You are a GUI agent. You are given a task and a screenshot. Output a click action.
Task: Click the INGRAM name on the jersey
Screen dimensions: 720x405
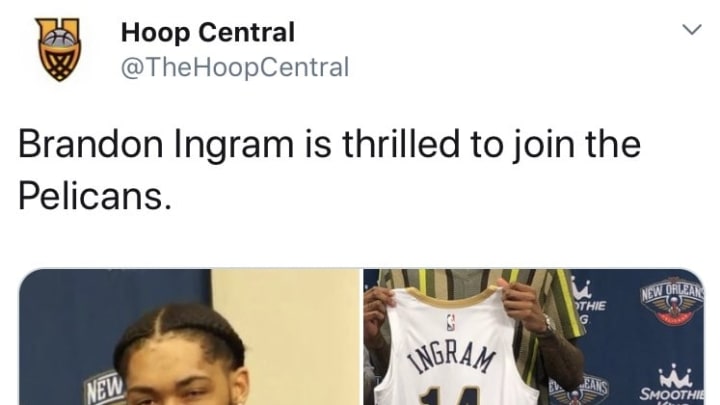click(455, 360)
